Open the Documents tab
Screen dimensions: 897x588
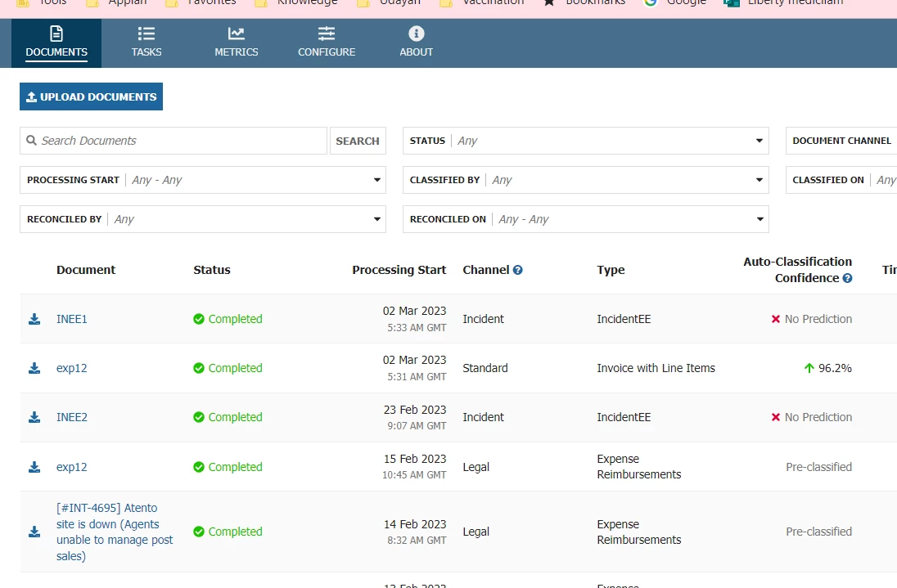pyautogui.click(x=56, y=43)
